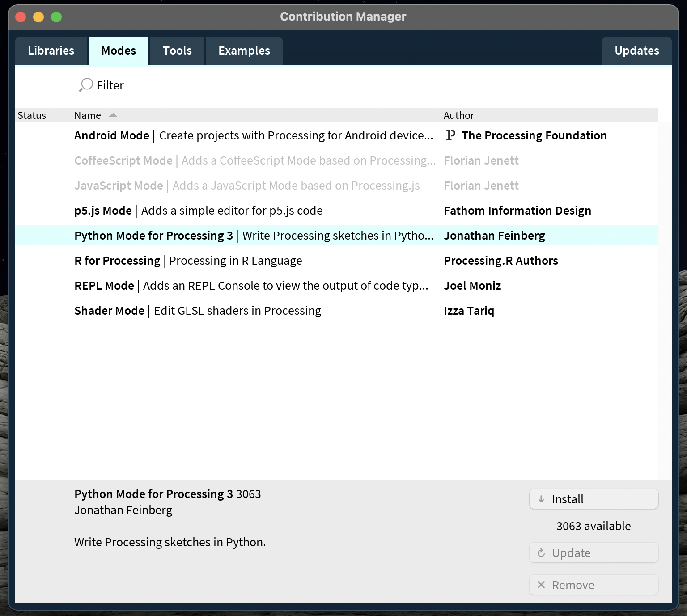Click the Status column header
The width and height of the screenshot is (687, 616).
pos(32,115)
